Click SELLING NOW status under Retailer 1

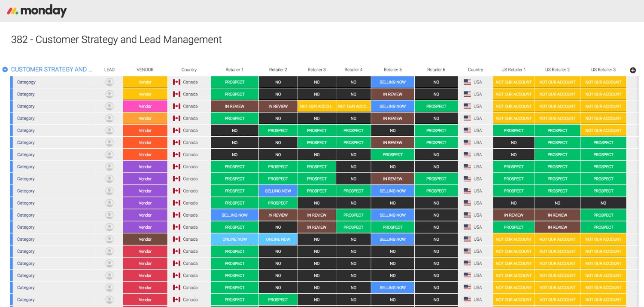click(x=234, y=215)
